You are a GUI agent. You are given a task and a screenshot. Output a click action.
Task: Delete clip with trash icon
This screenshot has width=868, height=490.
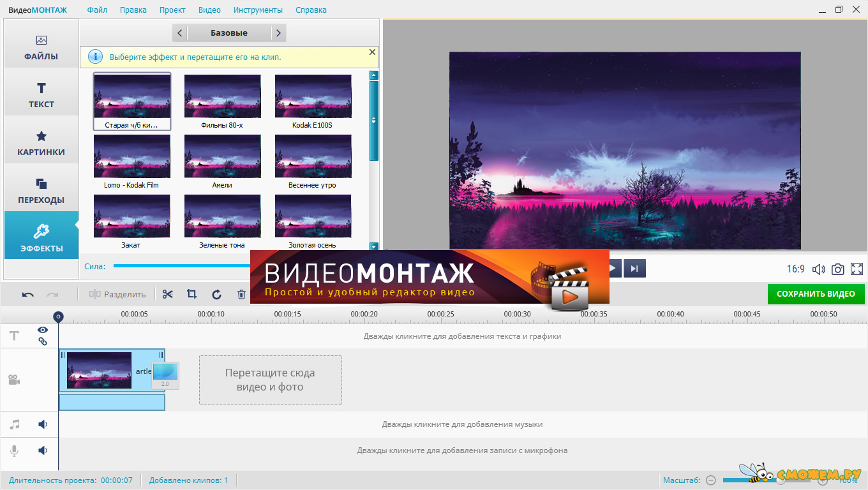(x=241, y=294)
